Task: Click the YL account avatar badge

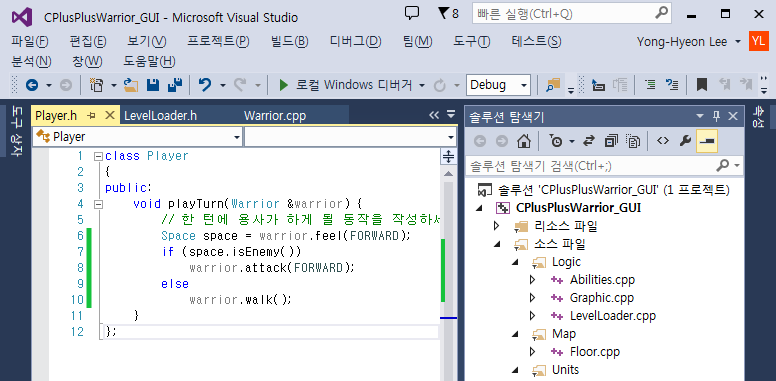Action: click(x=759, y=42)
